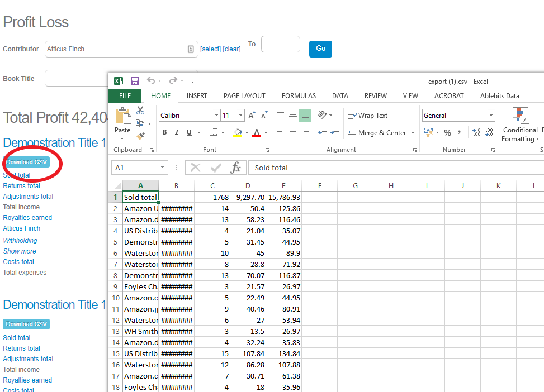Click the Withholding link
The height and width of the screenshot is (392, 544).
coord(20,241)
